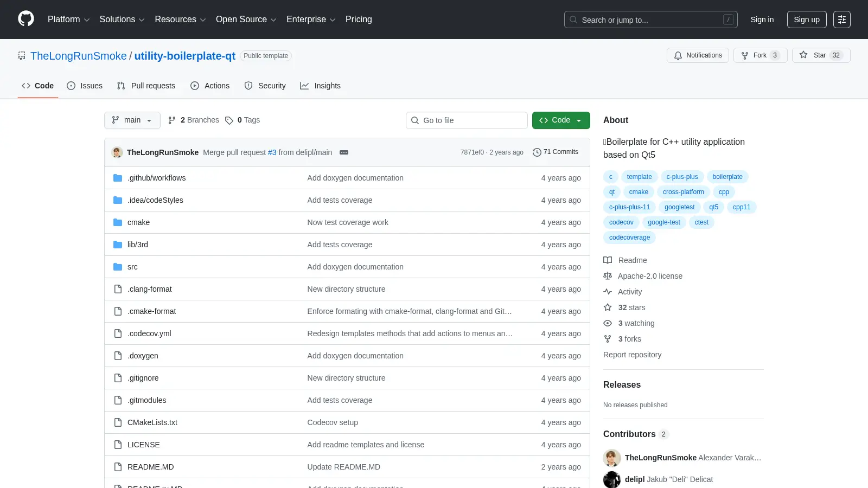Switch to the Actions tab
Screen dimensions: 868x488
[210, 86]
